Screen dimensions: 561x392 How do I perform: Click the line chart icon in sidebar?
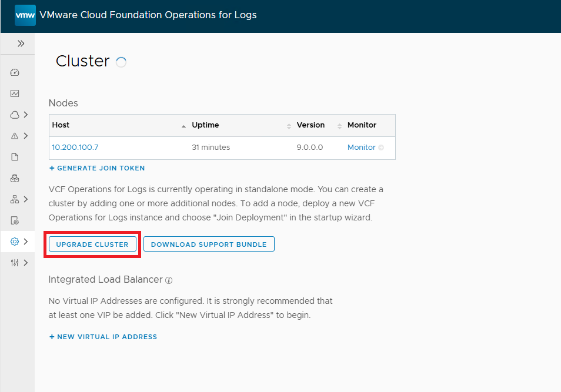pos(15,93)
